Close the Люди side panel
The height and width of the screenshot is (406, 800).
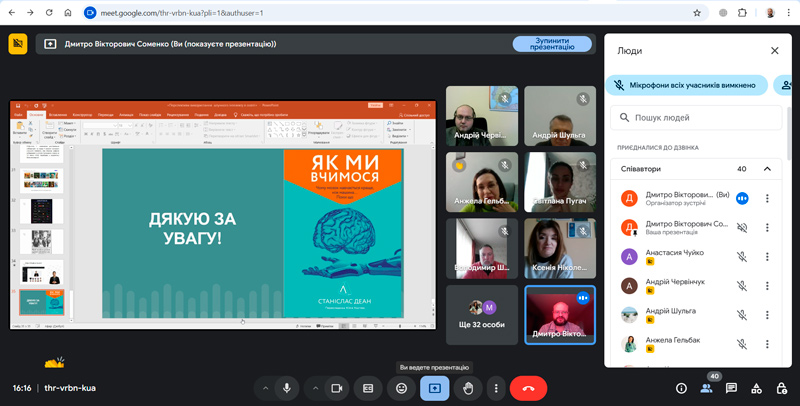pyautogui.click(x=774, y=51)
